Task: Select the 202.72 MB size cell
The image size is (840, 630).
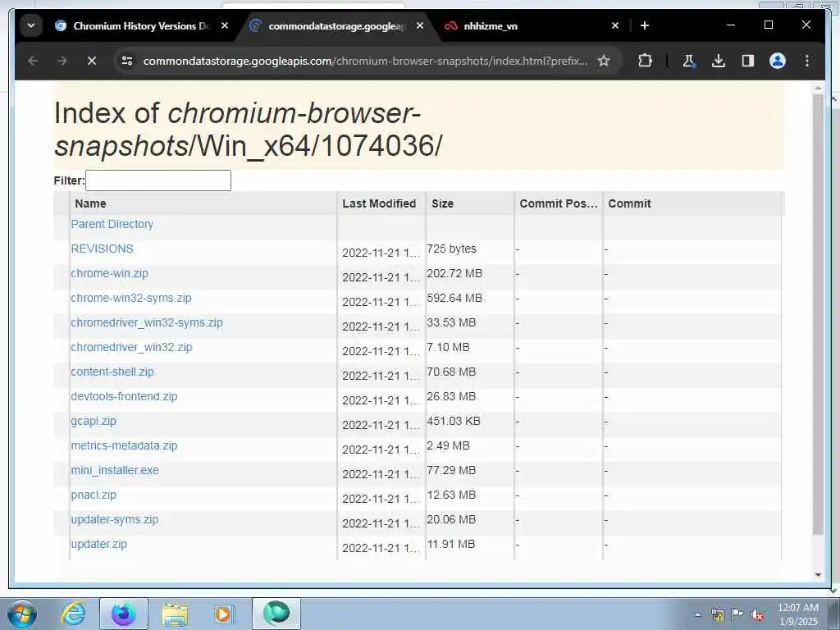Action: pyautogui.click(x=454, y=273)
